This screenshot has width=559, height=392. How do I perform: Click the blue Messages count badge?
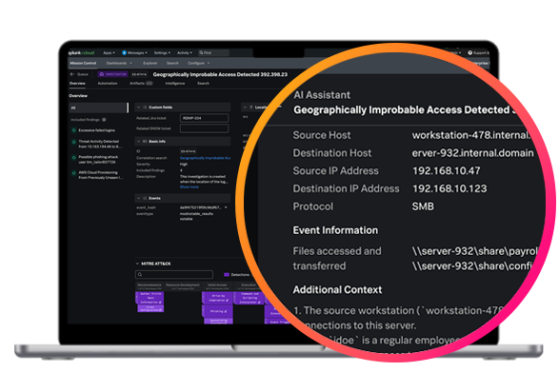coord(124,52)
